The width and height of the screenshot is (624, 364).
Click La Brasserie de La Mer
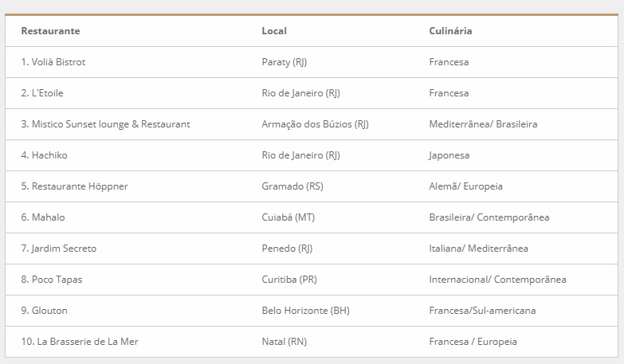pyautogui.click(x=80, y=342)
